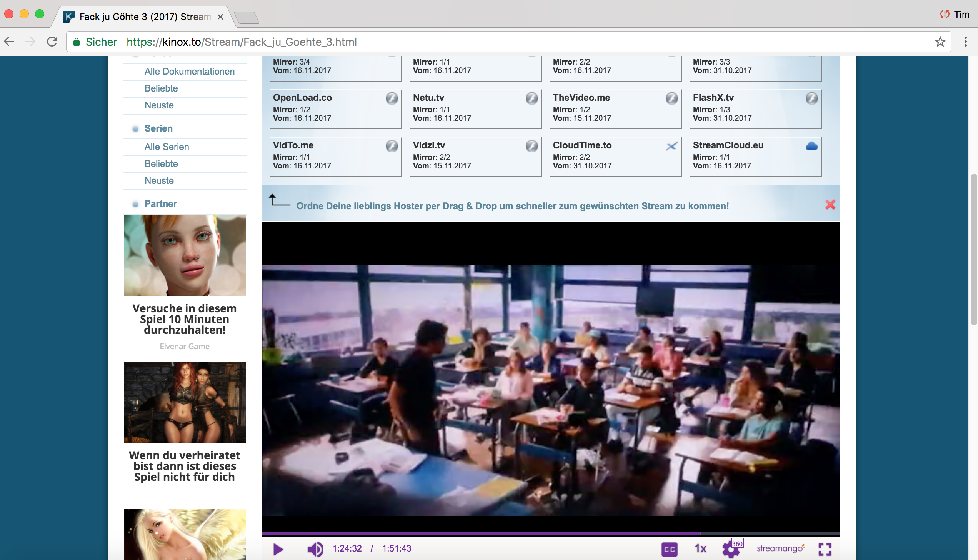Select the Serien menu section
Image resolution: width=978 pixels, height=560 pixels.
point(158,128)
